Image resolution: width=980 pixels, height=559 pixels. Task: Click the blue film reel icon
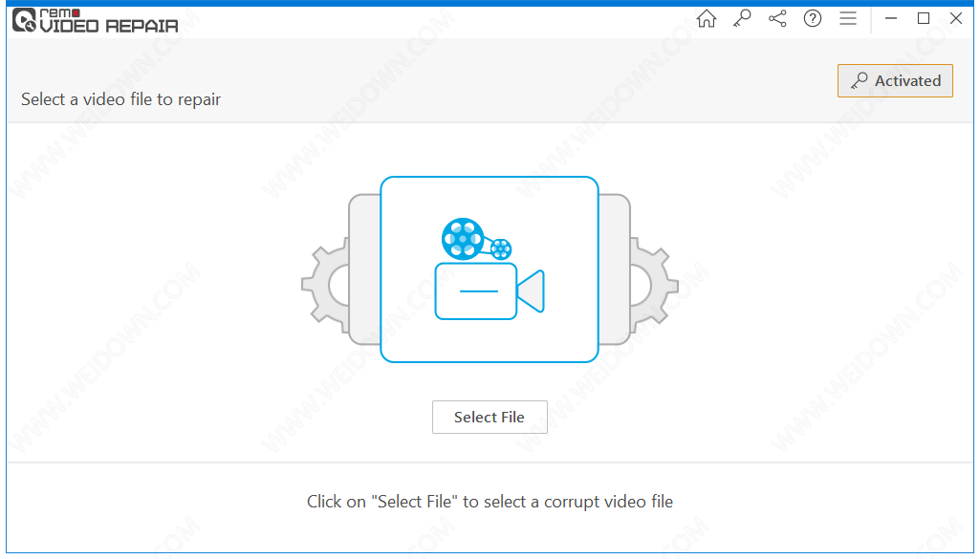pos(463,239)
